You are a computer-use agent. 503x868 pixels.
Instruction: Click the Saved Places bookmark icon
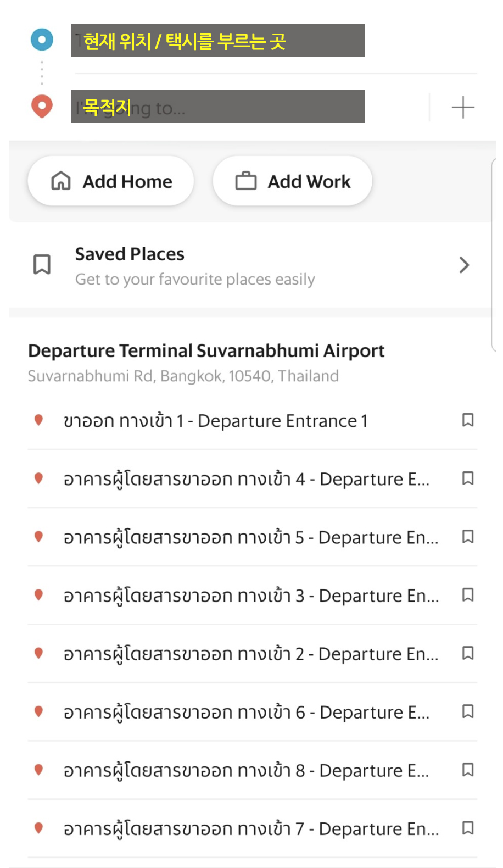pyautogui.click(x=42, y=264)
